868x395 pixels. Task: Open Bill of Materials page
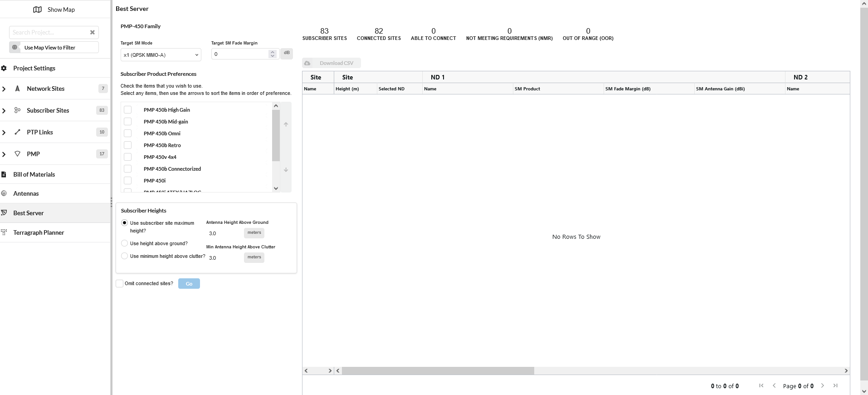point(34,174)
